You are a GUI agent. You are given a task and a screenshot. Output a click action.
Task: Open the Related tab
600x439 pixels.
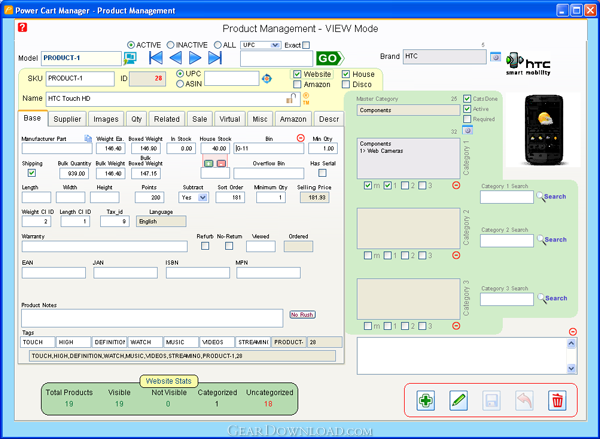167,119
